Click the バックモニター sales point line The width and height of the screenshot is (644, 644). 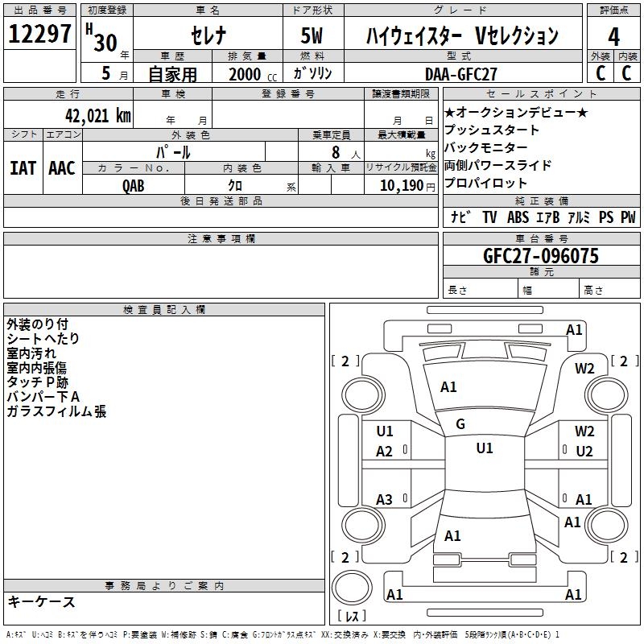click(485, 147)
